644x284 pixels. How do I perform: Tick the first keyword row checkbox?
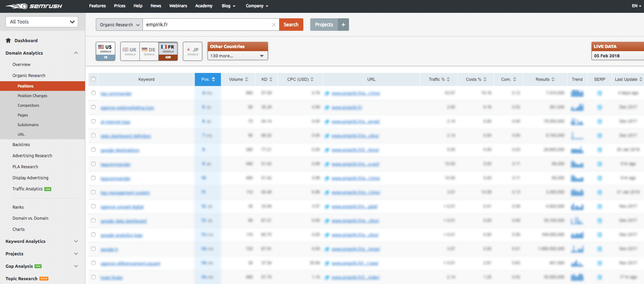93,93
